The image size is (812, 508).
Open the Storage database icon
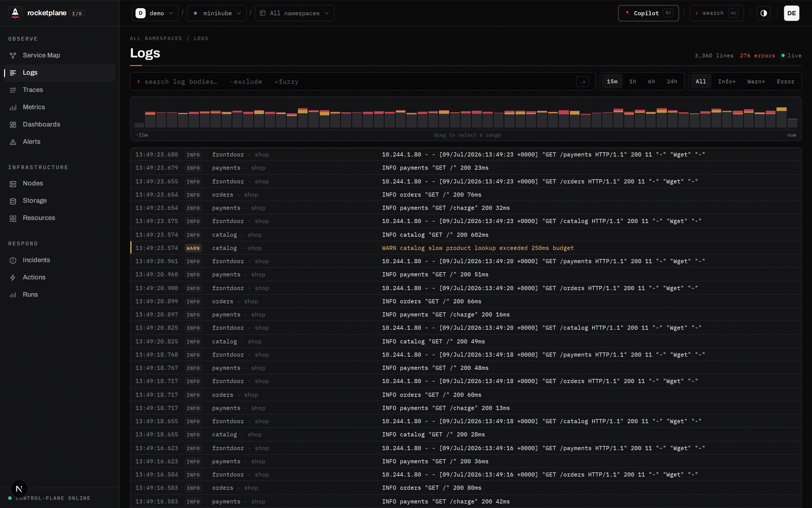point(13,201)
